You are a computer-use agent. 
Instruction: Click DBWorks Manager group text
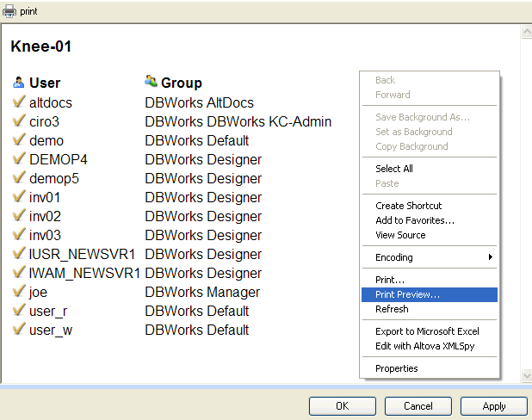(202, 293)
